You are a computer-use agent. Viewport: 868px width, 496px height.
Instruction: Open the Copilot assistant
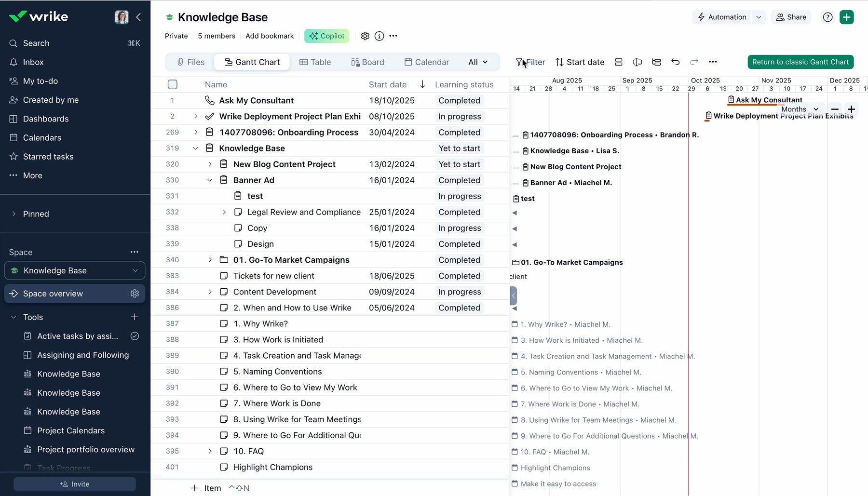326,36
